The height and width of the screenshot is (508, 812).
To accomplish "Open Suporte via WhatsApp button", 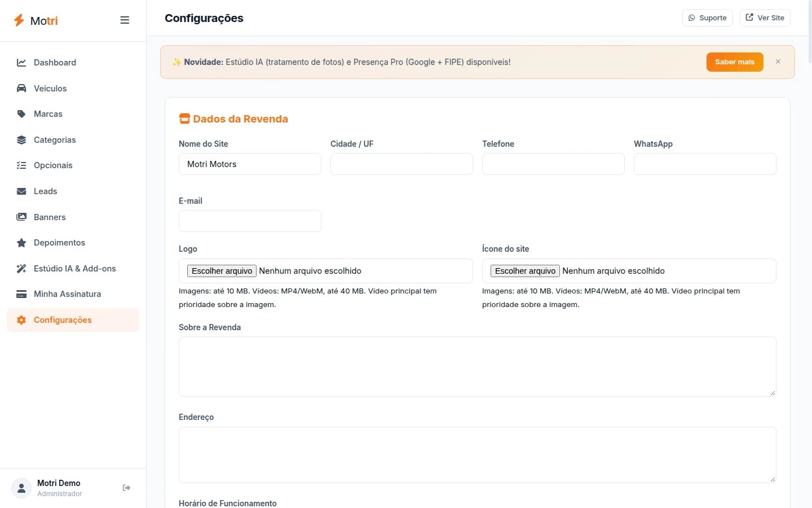I will 707,18.
